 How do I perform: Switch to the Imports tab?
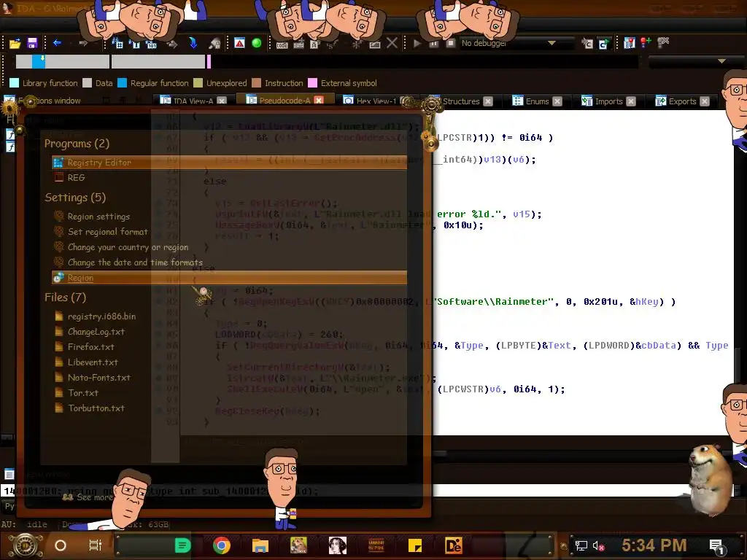(x=608, y=101)
